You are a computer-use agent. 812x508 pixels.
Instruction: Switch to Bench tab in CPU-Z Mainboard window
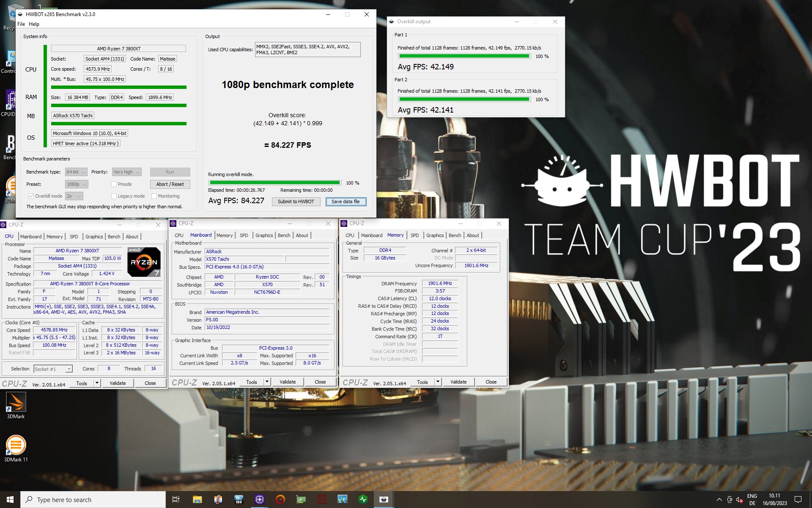[284, 235]
